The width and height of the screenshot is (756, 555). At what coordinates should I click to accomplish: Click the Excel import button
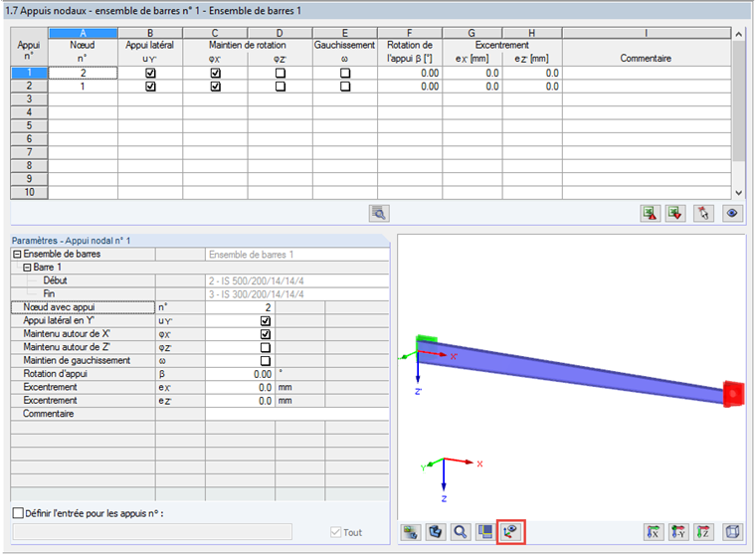[x=675, y=213]
